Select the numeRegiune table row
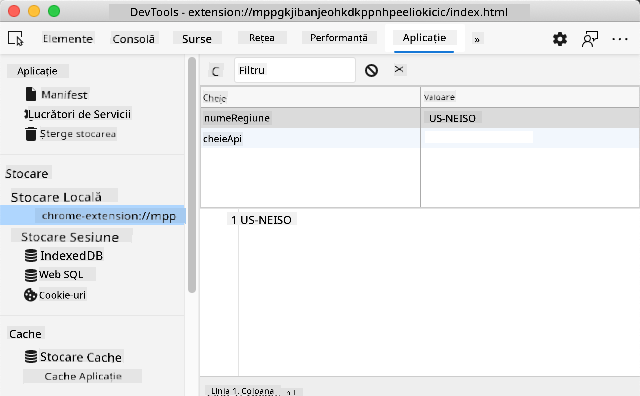 tap(420, 118)
